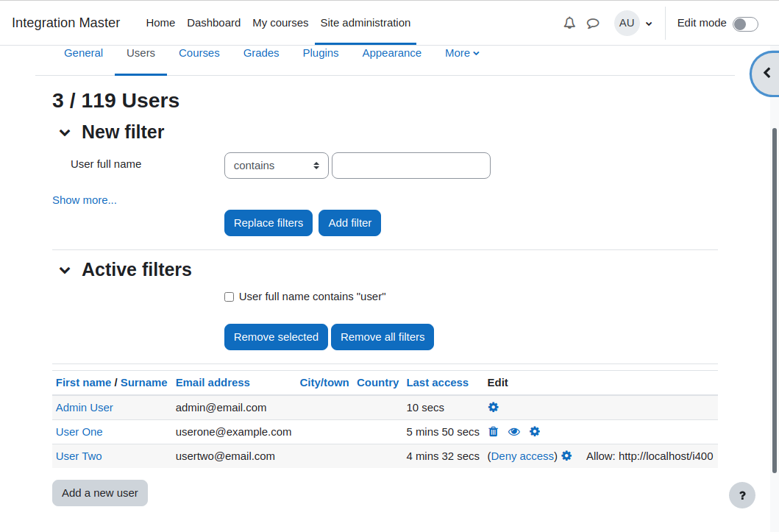Open User One profile link

click(x=79, y=432)
